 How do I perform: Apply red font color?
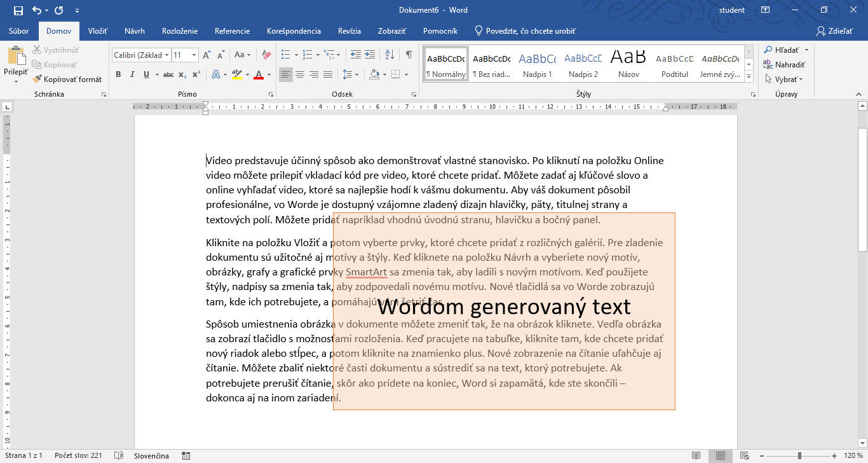[x=259, y=74]
